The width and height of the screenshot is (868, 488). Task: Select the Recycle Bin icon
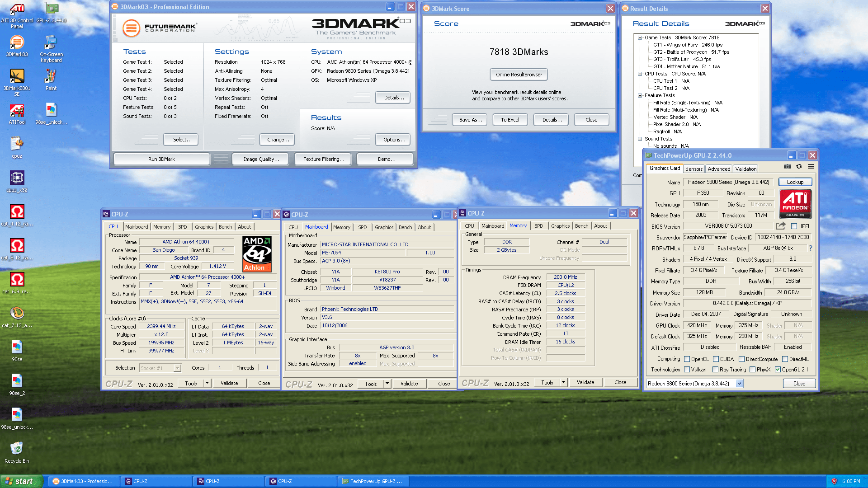[17, 452]
